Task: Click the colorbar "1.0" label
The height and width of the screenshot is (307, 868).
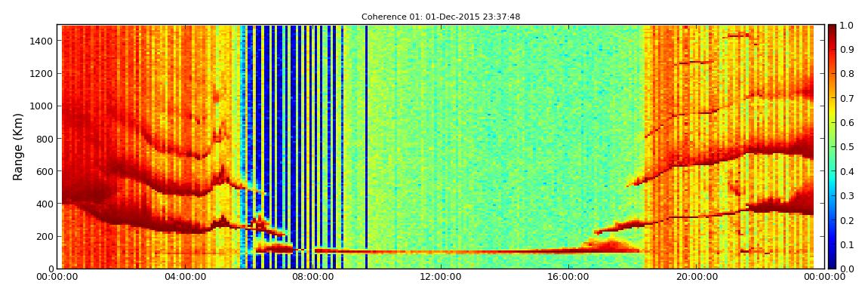Action: pyautogui.click(x=846, y=26)
